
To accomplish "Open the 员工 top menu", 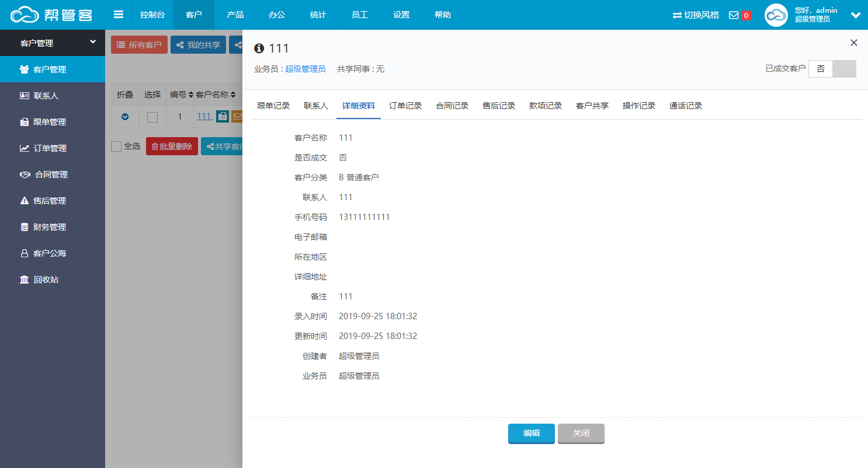I will click(360, 15).
